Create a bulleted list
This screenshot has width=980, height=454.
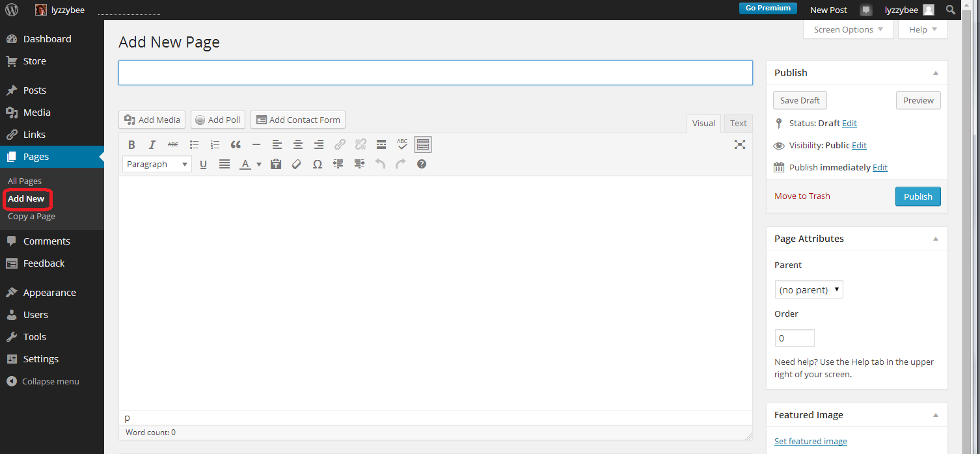click(194, 145)
